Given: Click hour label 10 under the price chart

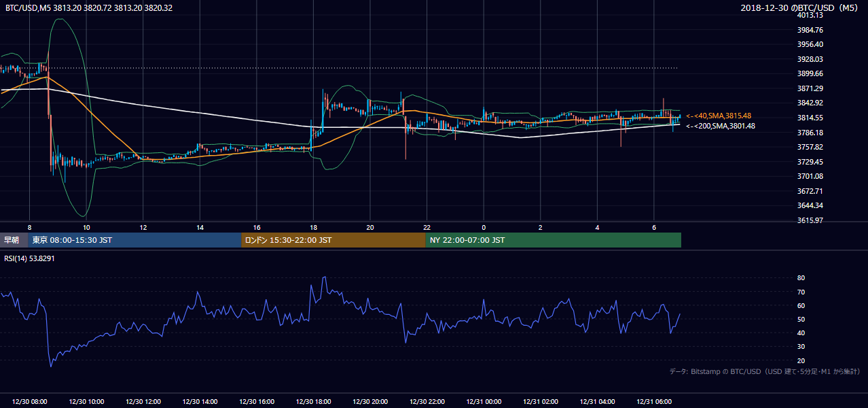Looking at the screenshot, I should (86, 227).
